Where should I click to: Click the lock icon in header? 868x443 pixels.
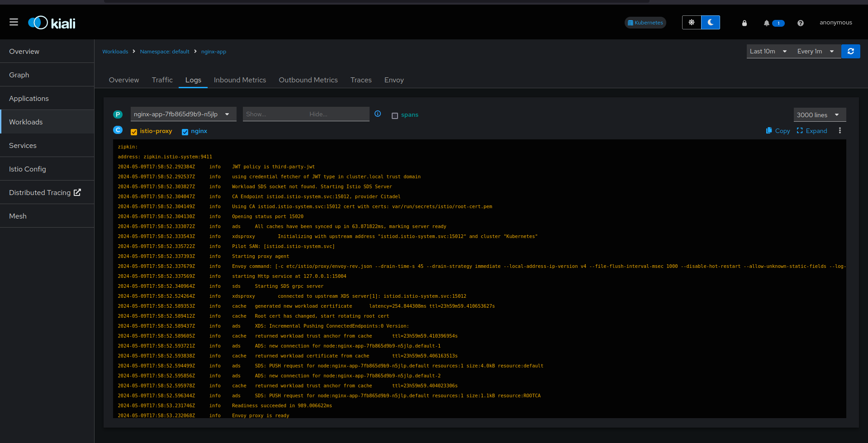coord(744,23)
